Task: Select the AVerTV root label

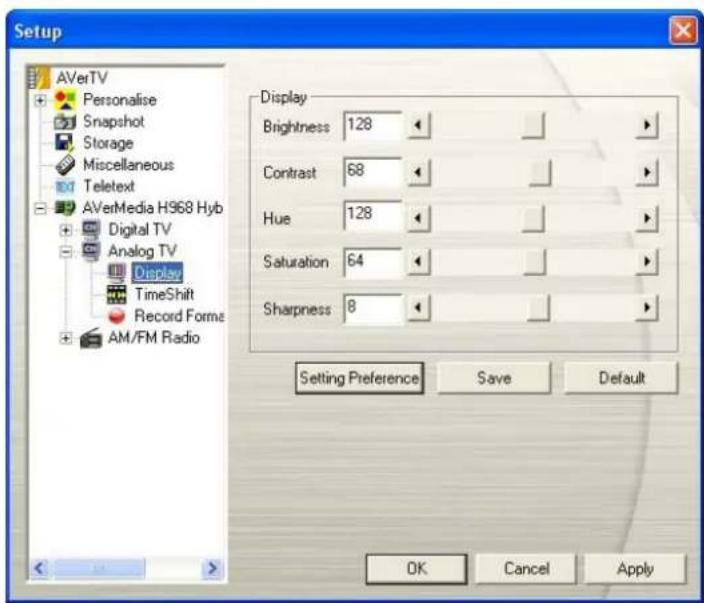Action: click(x=82, y=78)
